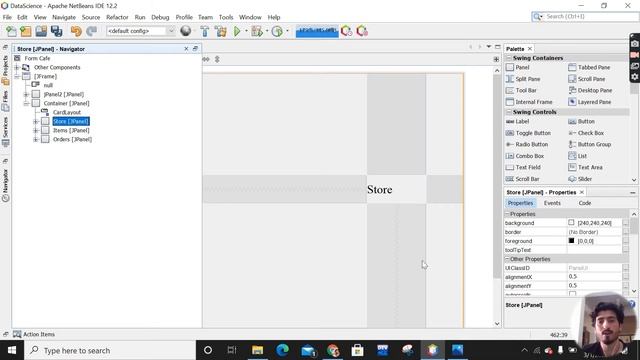Close the Navigator panel
640x360 pixels.
click(186, 49)
